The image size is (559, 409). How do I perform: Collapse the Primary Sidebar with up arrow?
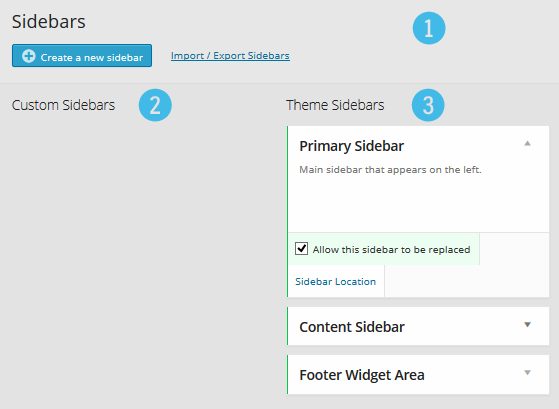coord(527,143)
